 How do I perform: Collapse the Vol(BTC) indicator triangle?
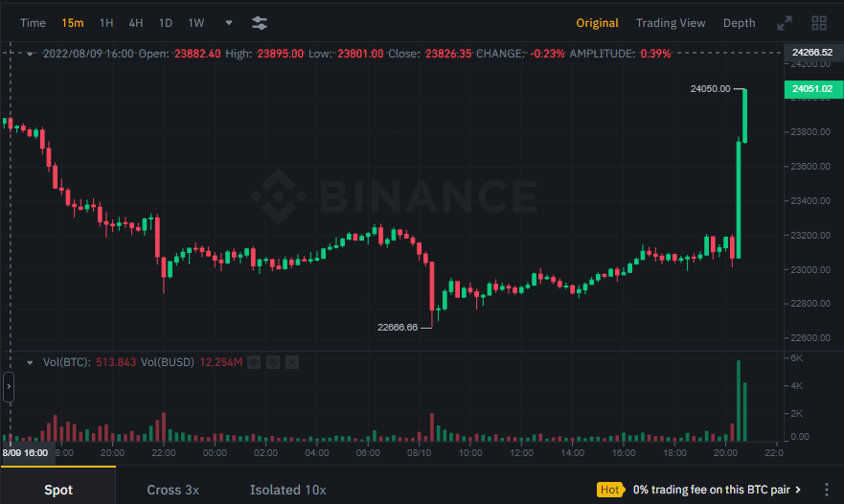tap(30, 362)
